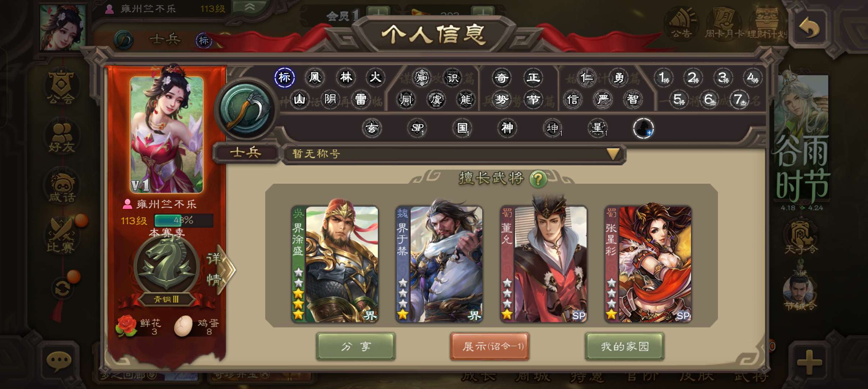
Task: Toggle the 神 pack badge
Action: pyautogui.click(x=507, y=128)
